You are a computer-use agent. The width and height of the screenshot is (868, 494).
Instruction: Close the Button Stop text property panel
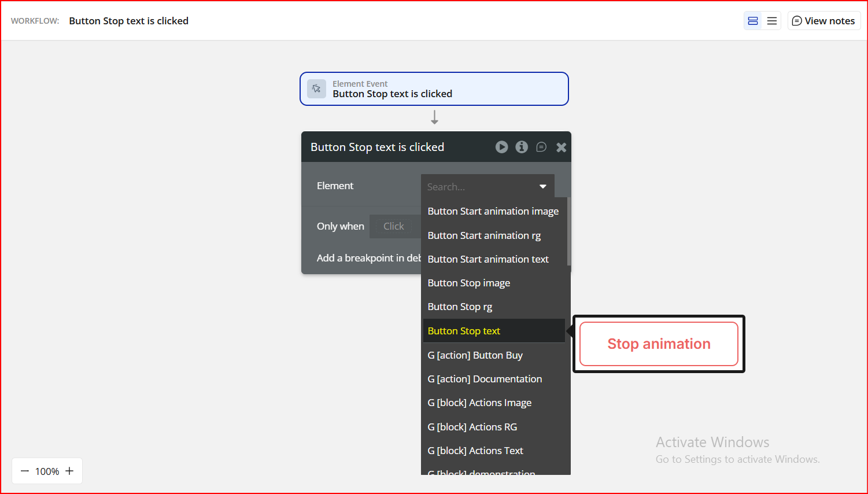pyautogui.click(x=561, y=148)
